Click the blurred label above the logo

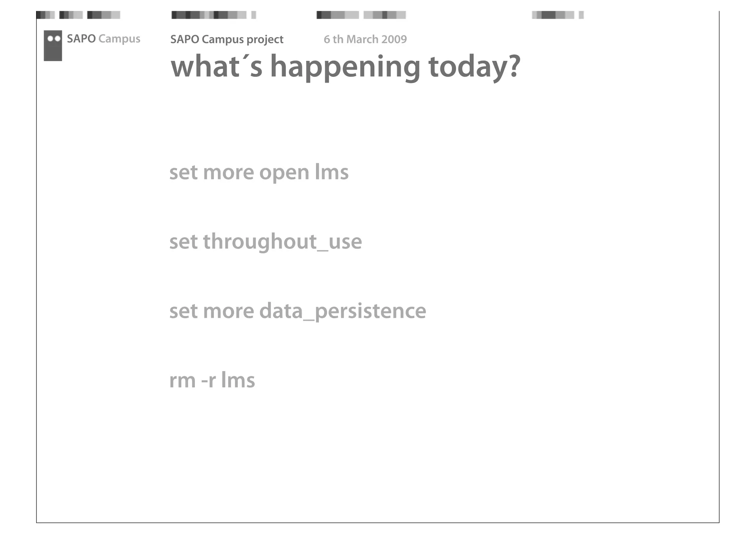point(78,15)
